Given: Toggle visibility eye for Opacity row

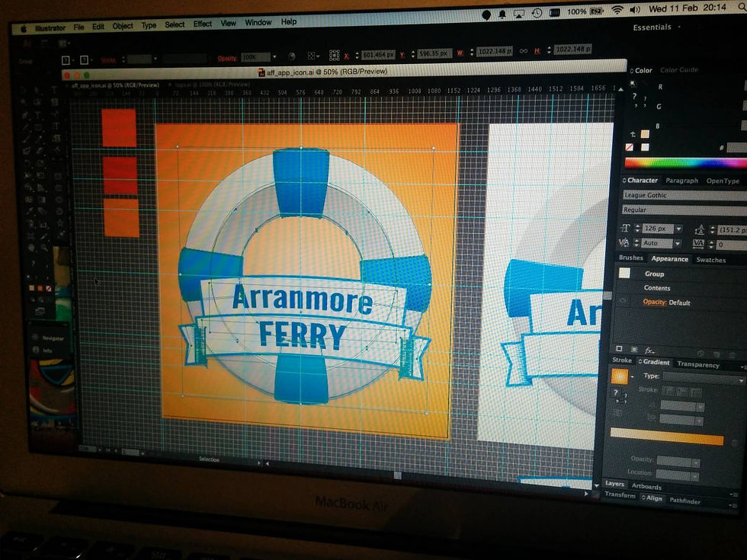Looking at the screenshot, I should pos(623,301).
